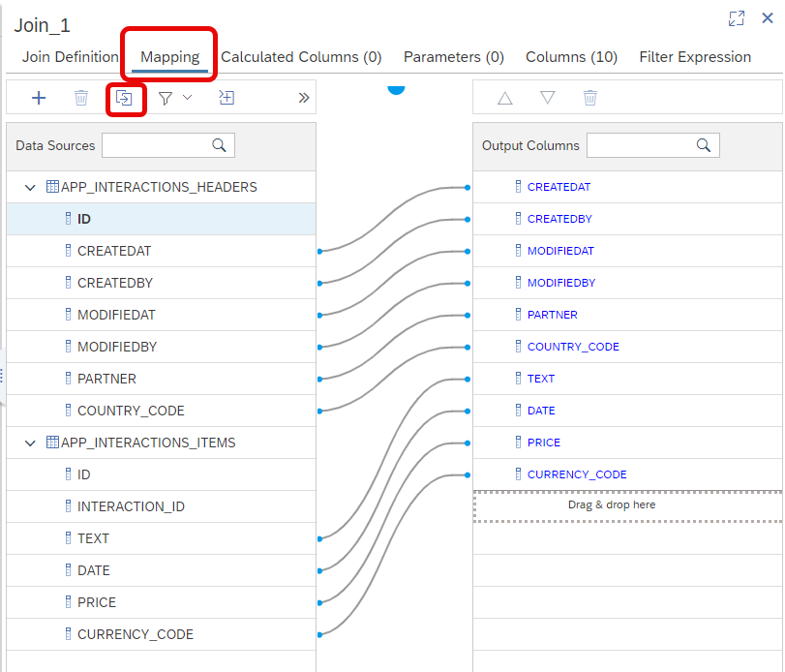The image size is (785, 672).
Task: Click PRICE output column
Action: 628,443
